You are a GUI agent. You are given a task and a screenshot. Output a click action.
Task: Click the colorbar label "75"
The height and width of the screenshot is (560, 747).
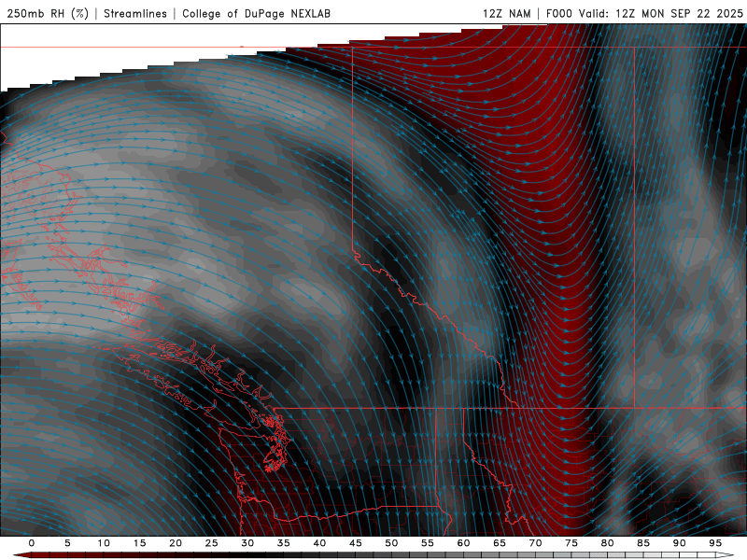tap(571, 543)
